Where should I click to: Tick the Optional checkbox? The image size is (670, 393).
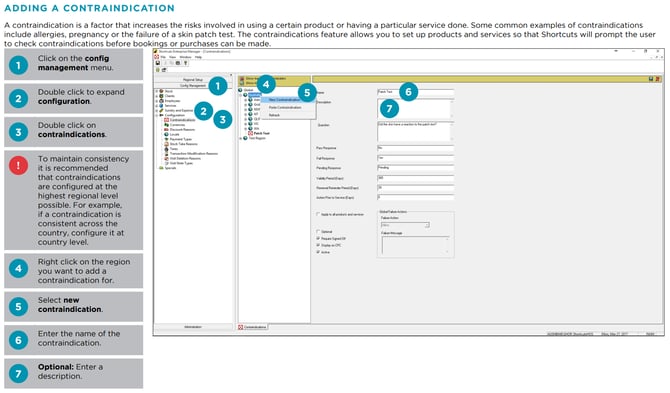coord(318,232)
